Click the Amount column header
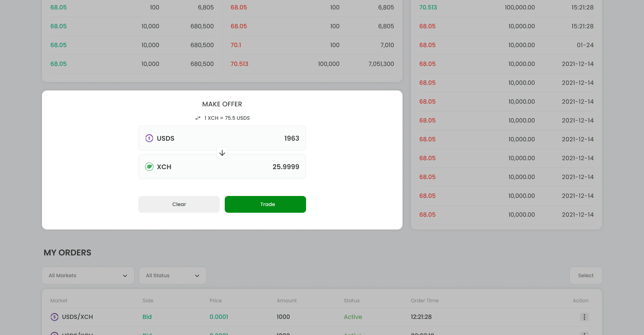The width and height of the screenshot is (644, 335). 287,301
